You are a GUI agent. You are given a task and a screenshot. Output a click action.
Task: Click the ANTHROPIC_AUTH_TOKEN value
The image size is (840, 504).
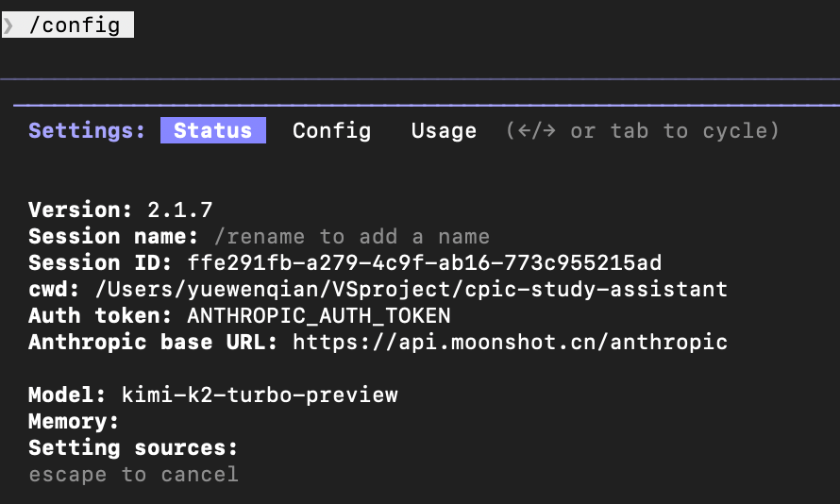tap(319, 315)
